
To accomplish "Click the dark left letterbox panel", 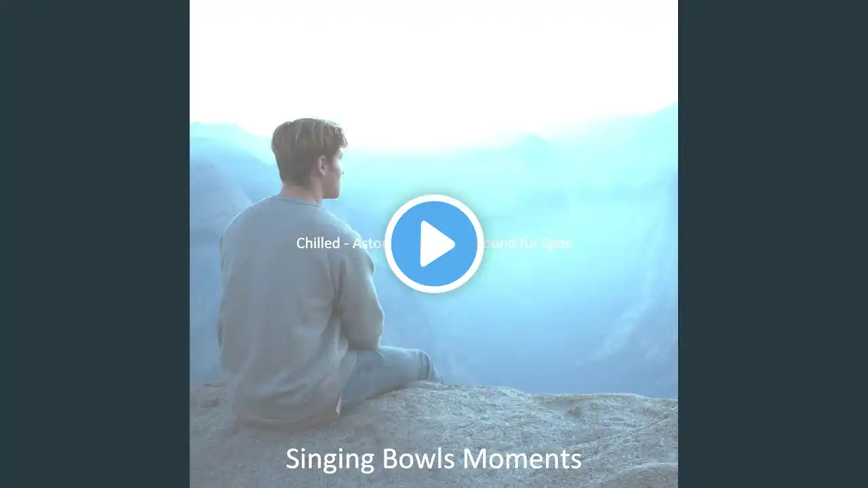I will [95, 244].
